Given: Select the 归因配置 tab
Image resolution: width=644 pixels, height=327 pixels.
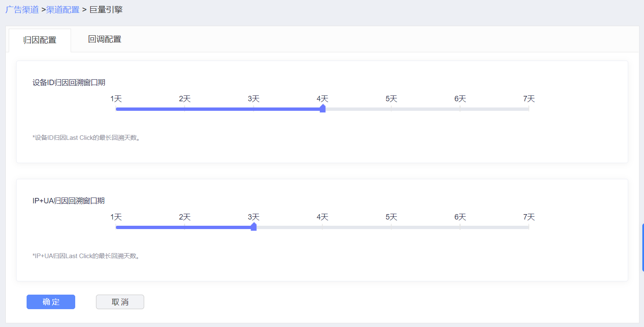Looking at the screenshot, I should click(40, 40).
